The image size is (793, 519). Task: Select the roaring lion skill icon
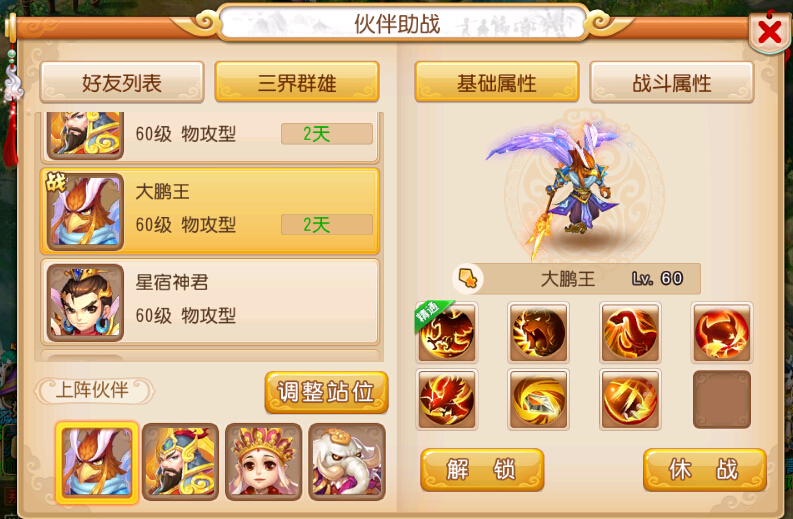click(x=539, y=332)
